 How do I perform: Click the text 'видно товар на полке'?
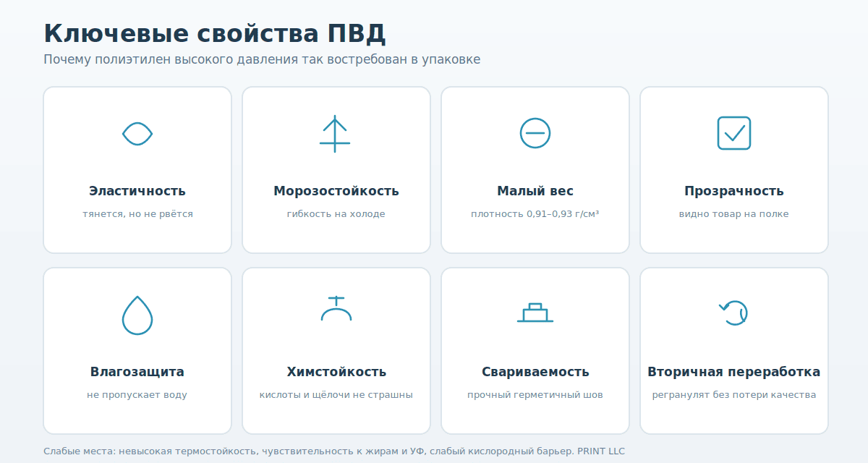734,214
